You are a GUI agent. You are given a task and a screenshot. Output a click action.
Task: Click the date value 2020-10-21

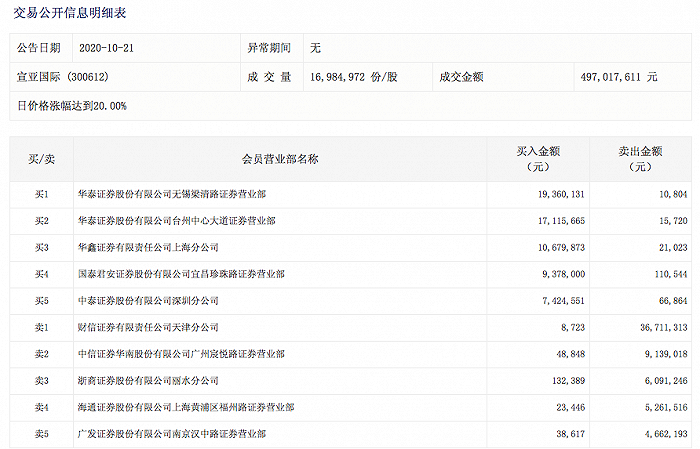tap(106, 48)
